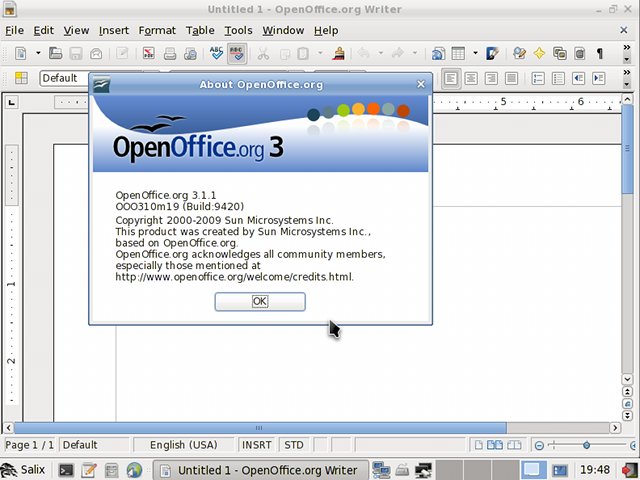Toggle Nonprinting Characters pilcrow
Image resolution: width=640 pixels, height=480 pixels.
(600, 53)
